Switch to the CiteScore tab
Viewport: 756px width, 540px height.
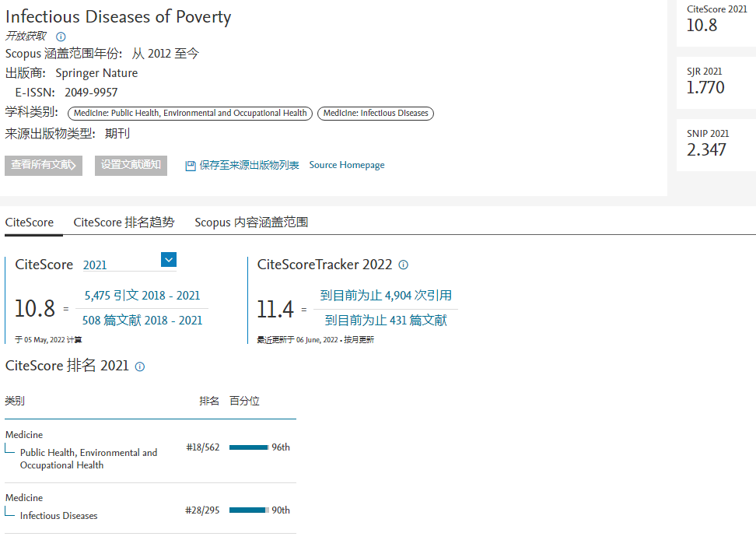(x=30, y=223)
